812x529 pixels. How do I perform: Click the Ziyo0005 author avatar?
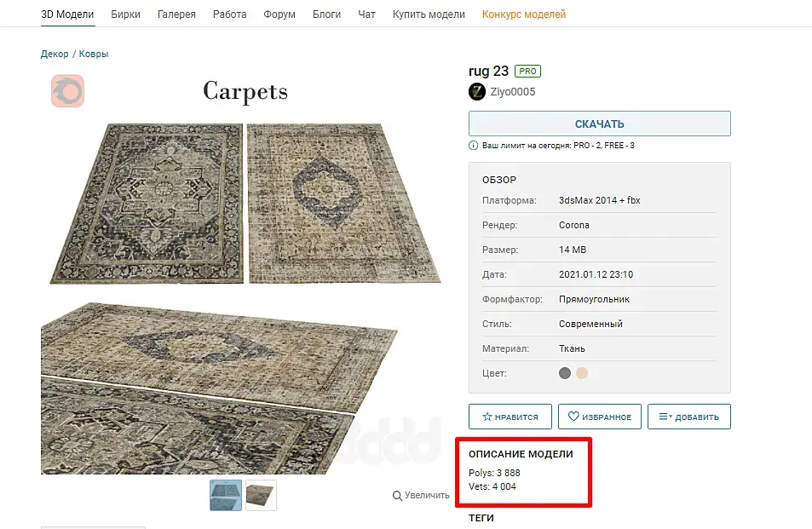coord(477,92)
